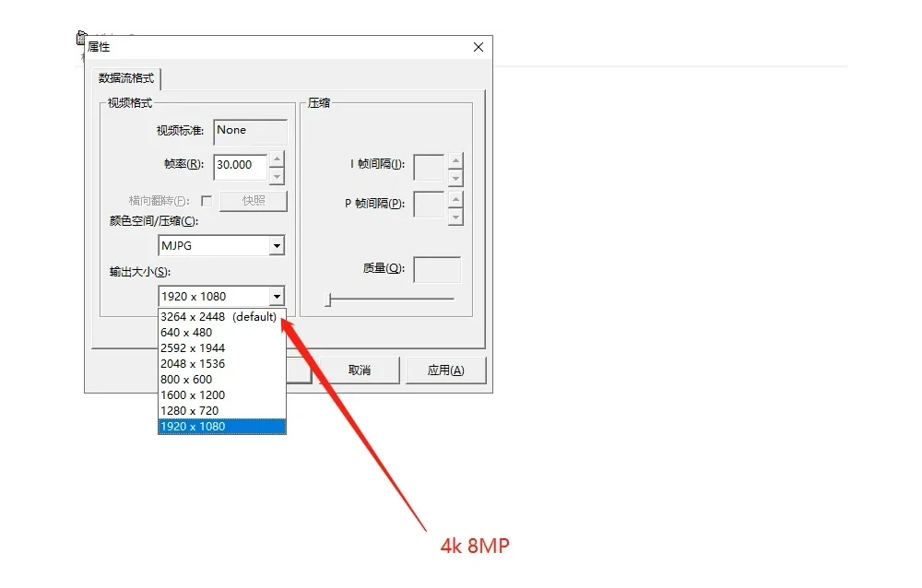Increase I 帧间隔 with up arrow

455,160
